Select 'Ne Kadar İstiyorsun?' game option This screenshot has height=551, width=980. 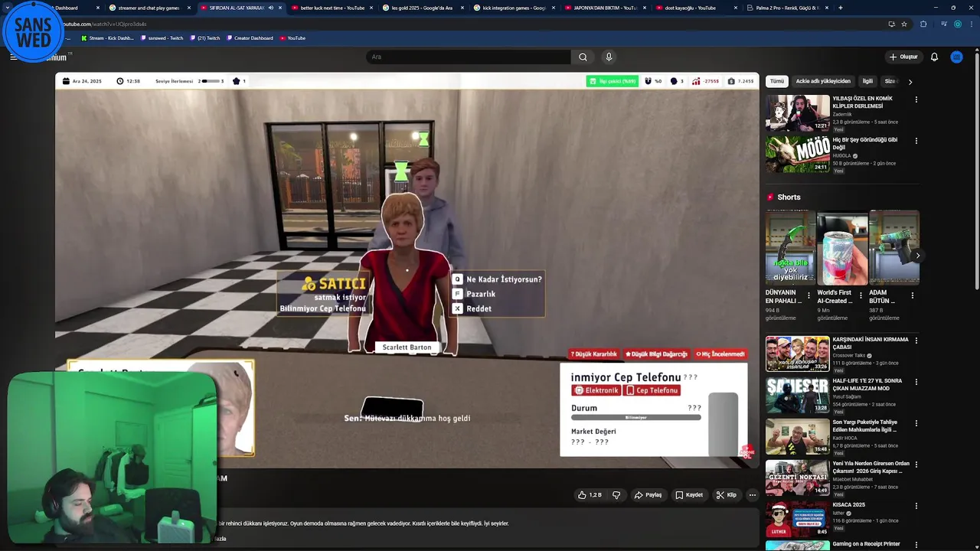pyautogui.click(x=498, y=279)
